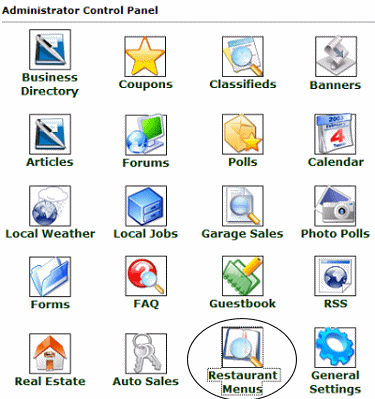
Task: Click the FAQ question mark icon
Action: [146, 276]
